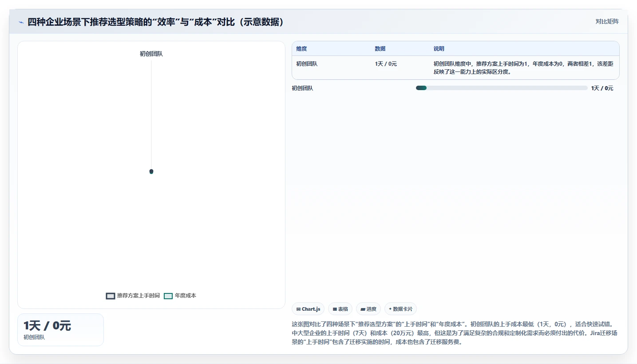The width and height of the screenshot is (637, 364).
Task: Click the 维度 column header
Action: click(x=302, y=49)
